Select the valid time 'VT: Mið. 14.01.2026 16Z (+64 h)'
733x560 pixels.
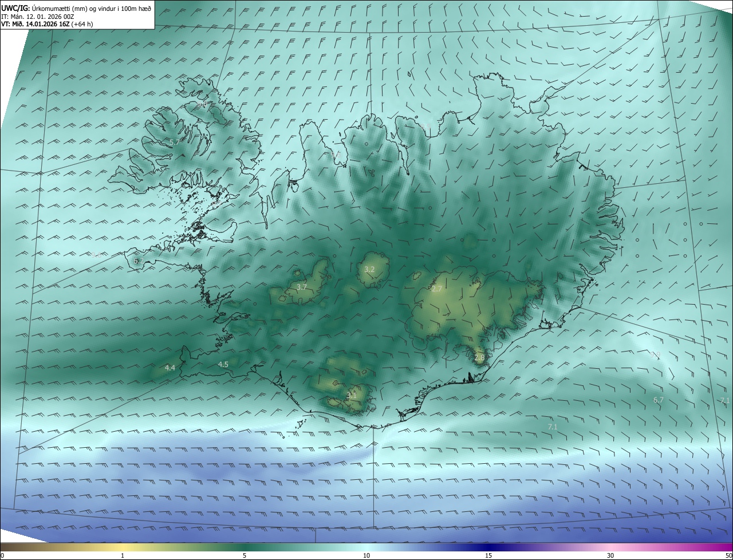pyautogui.click(x=47, y=24)
